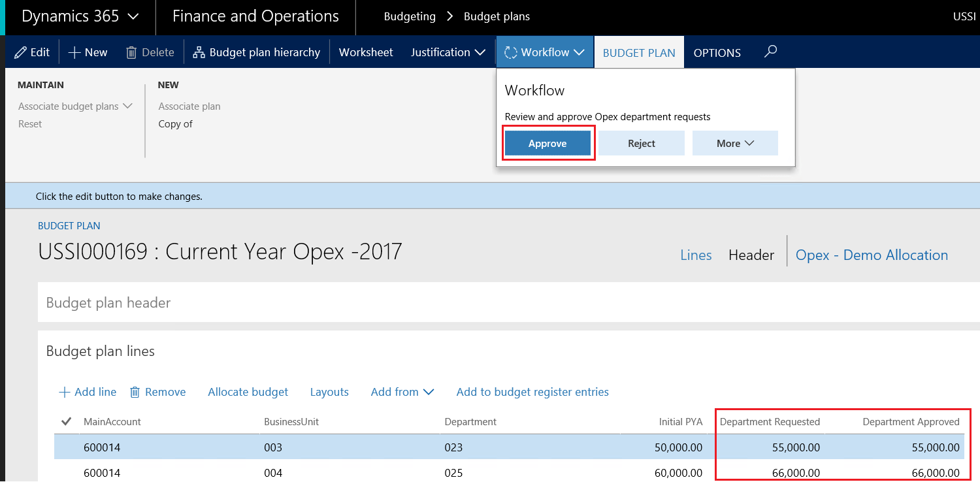Open the Opex - Demo Allocation link
Image resolution: width=980 pixels, height=482 pixels.
[x=872, y=255]
